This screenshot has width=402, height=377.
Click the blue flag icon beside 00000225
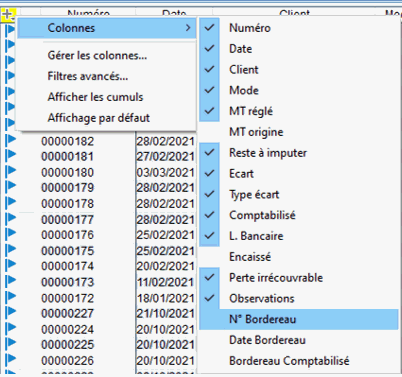tap(11, 343)
